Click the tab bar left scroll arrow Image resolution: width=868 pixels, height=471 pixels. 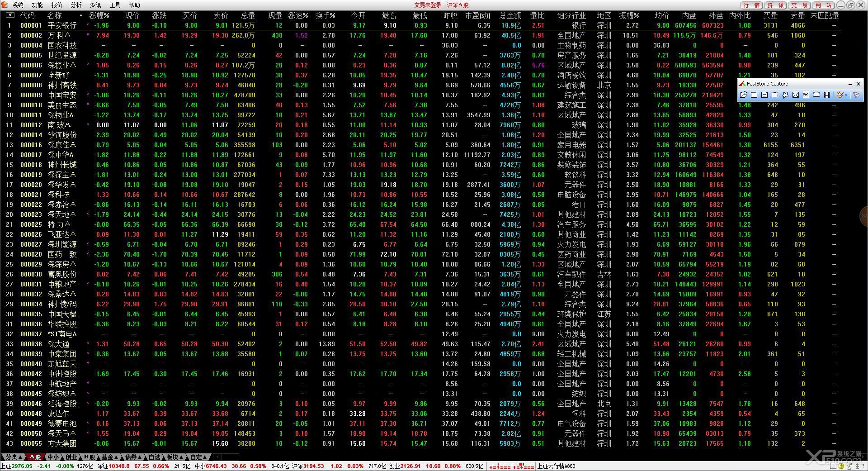pyautogui.click(x=217, y=457)
